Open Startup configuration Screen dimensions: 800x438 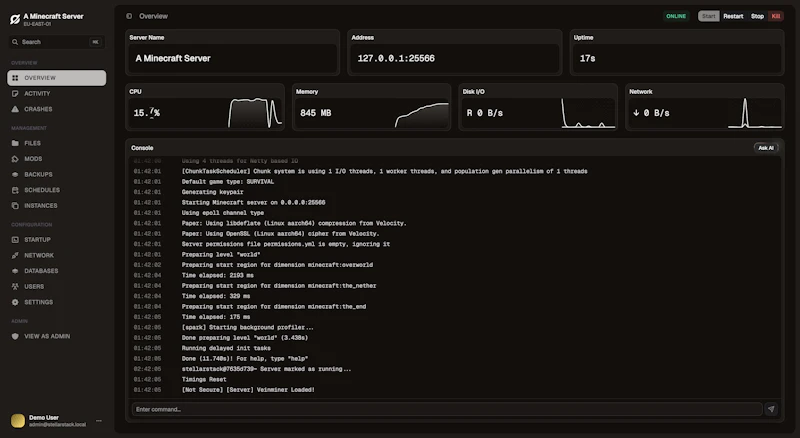pos(57,239)
